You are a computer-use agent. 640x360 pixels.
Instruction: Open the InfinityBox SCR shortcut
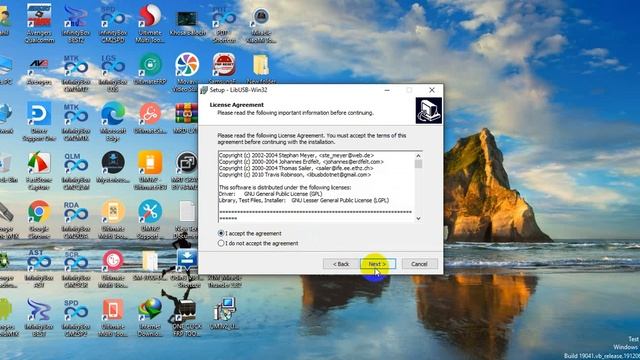coord(76,267)
